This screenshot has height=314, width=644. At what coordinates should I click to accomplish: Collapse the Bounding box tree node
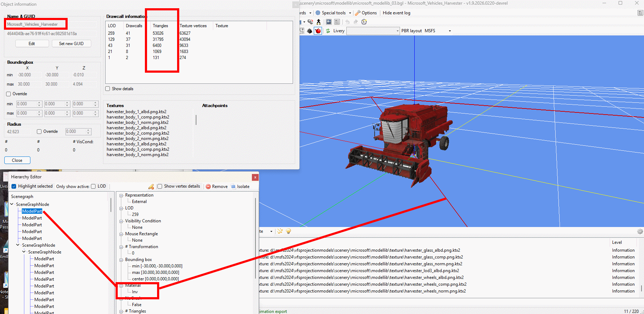pyautogui.click(x=121, y=260)
